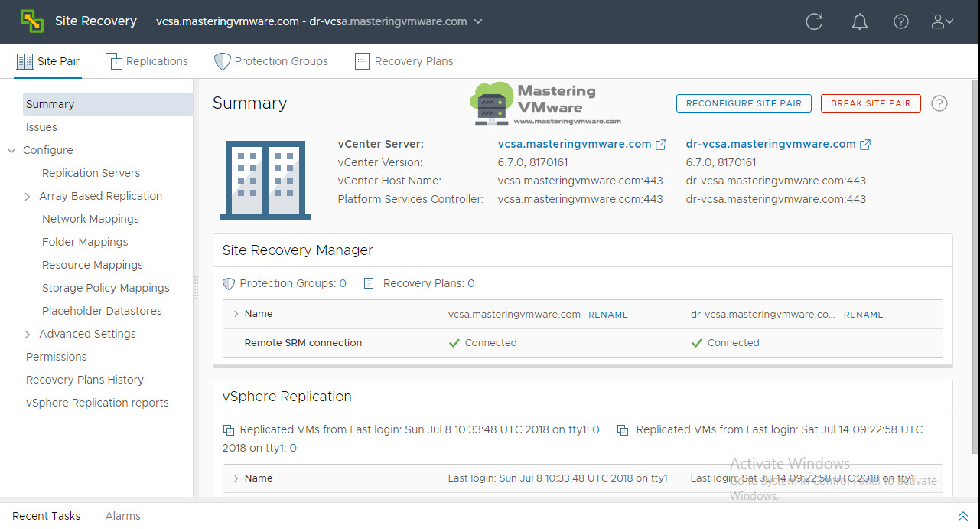Click the Recovery Plans list icon

tap(362, 61)
